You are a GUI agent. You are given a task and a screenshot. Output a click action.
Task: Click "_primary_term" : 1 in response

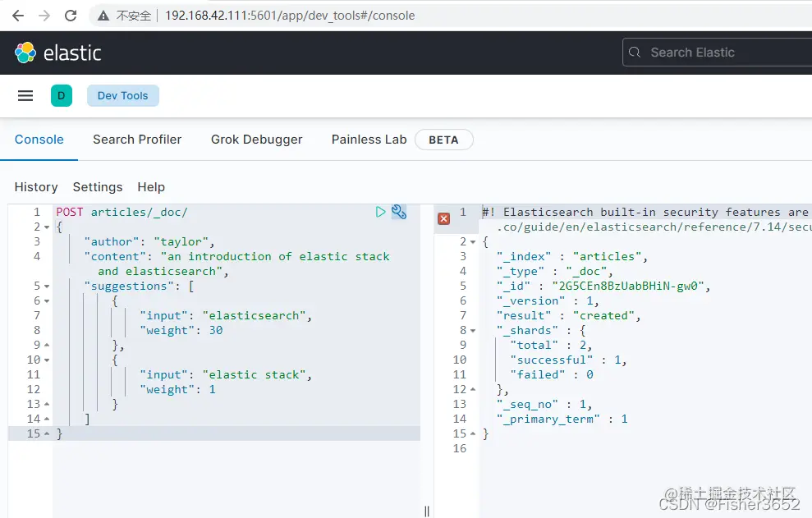[562, 419]
